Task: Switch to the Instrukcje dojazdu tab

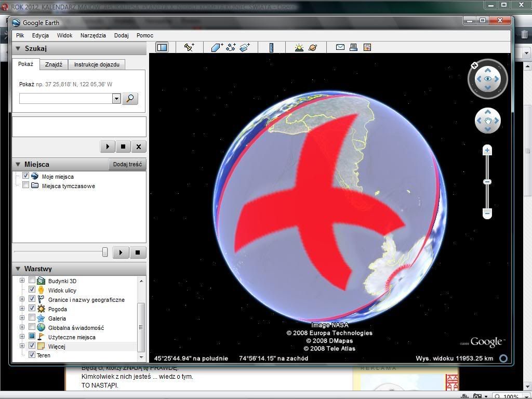Action: (x=97, y=64)
